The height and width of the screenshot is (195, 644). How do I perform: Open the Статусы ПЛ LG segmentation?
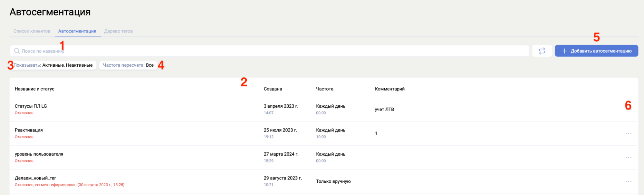[x=31, y=106]
